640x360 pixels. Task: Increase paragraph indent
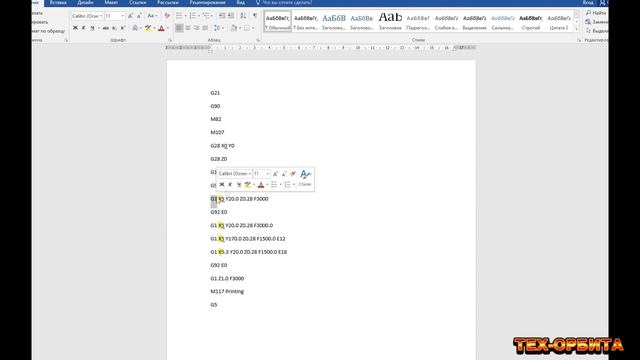tap(231, 16)
